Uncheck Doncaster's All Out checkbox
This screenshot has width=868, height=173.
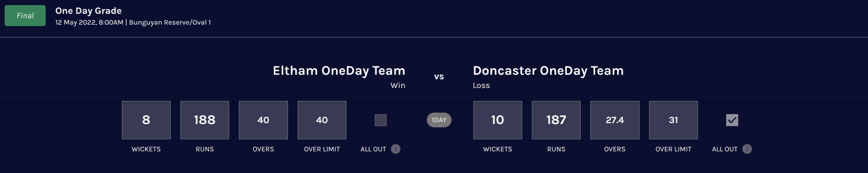click(x=732, y=120)
